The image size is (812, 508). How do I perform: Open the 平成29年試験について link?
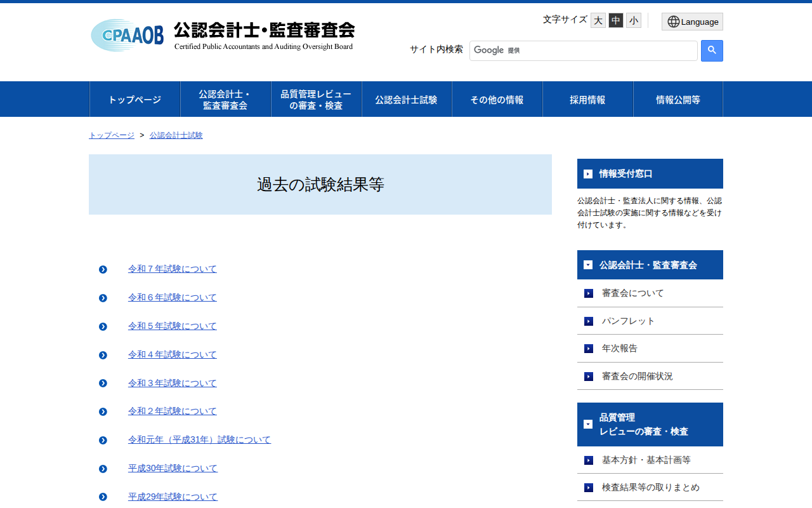click(x=173, y=497)
